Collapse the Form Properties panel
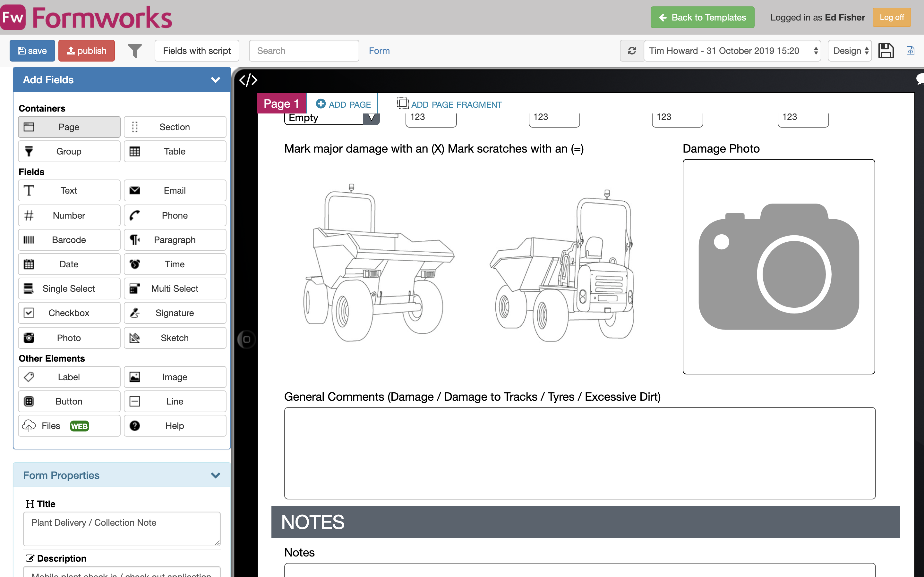Viewport: 924px width, 577px height. click(215, 475)
